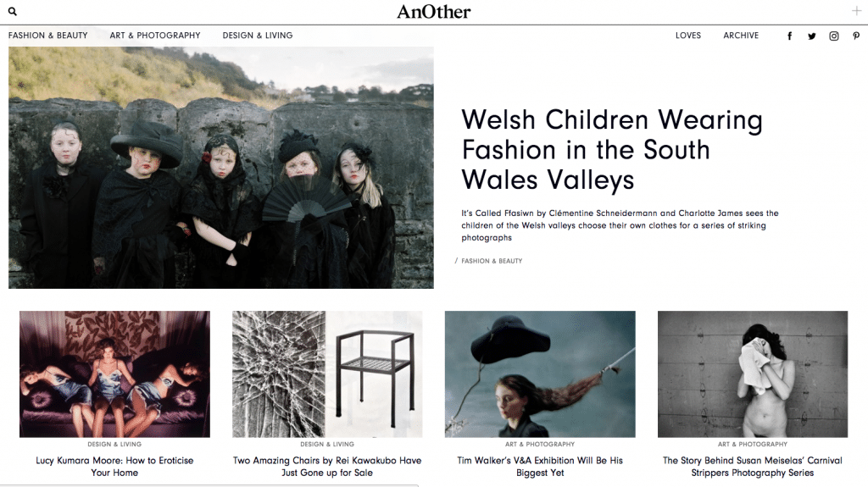Expand the plus icon at top right
The height and width of the screenshot is (487, 868).
pos(856,11)
